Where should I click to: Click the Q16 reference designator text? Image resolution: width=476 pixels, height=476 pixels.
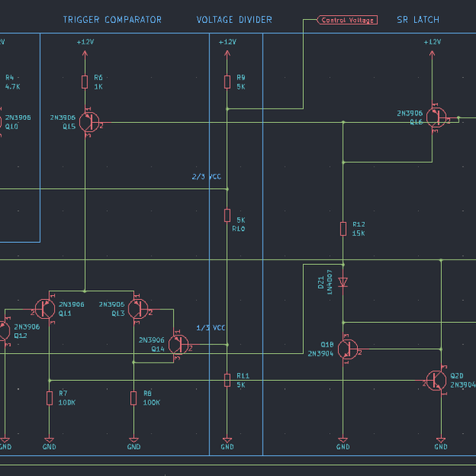click(x=416, y=122)
